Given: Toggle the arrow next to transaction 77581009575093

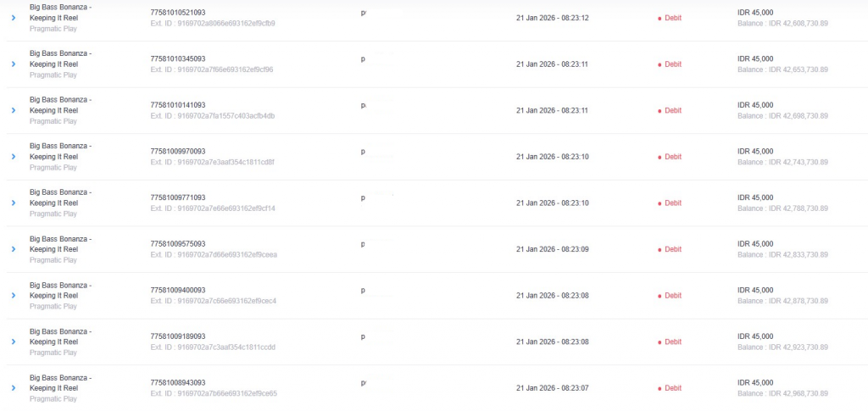Looking at the screenshot, I should pyautogui.click(x=14, y=249).
